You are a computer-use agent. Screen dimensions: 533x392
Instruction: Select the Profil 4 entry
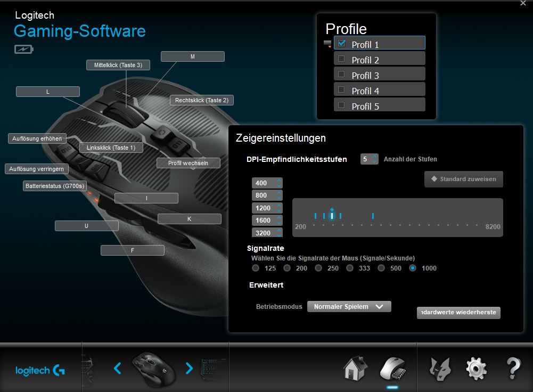click(x=379, y=89)
